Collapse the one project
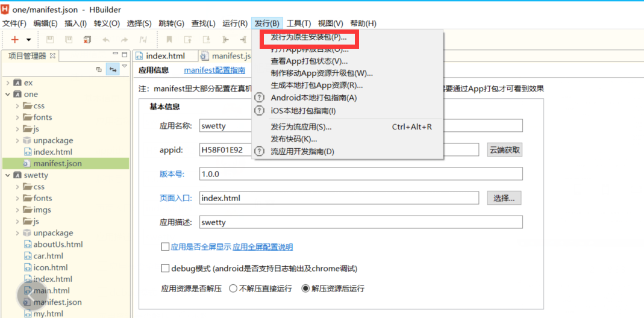This screenshot has height=318, width=644. click(8, 94)
